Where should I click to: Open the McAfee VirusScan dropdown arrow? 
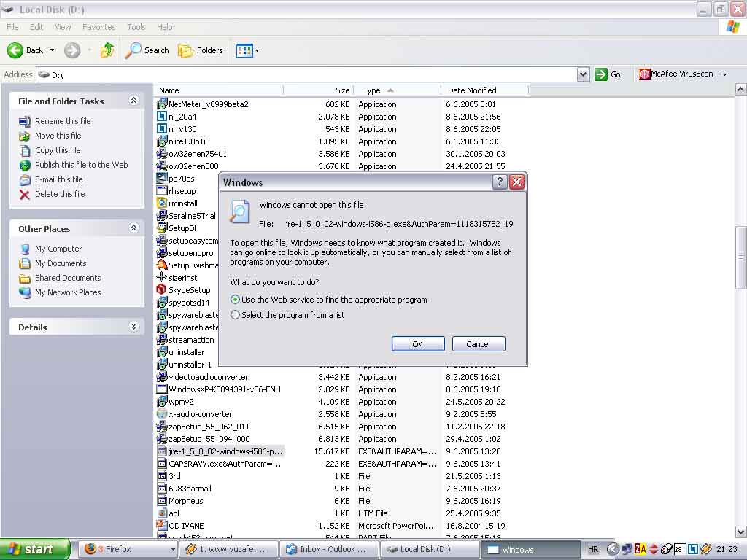(x=724, y=74)
